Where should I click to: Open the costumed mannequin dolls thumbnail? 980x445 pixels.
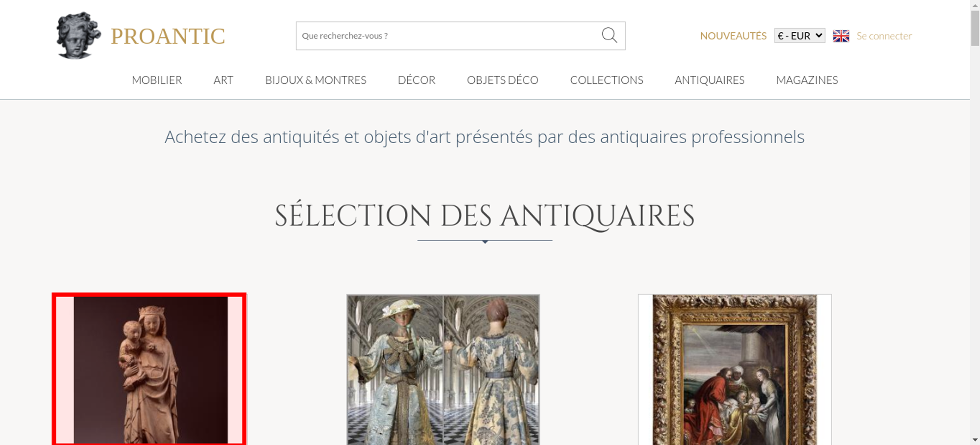[443, 370]
